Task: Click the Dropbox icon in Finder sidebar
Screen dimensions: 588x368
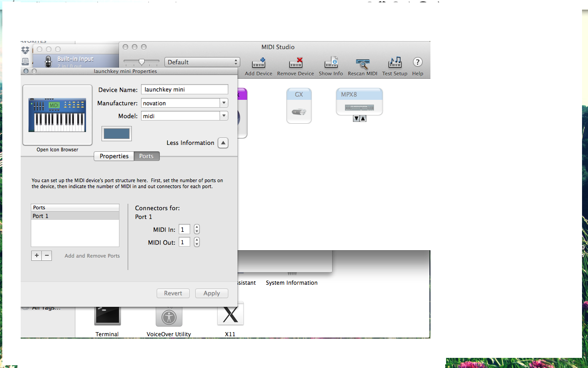Action: [25, 50]
